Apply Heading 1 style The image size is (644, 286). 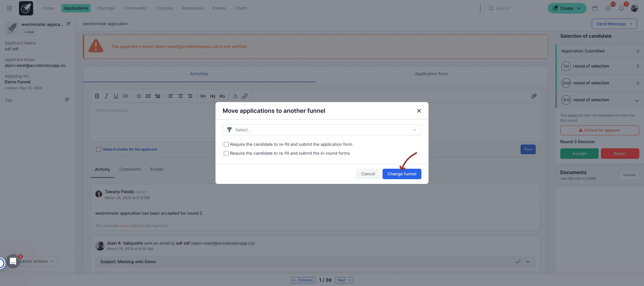(203, 96)
